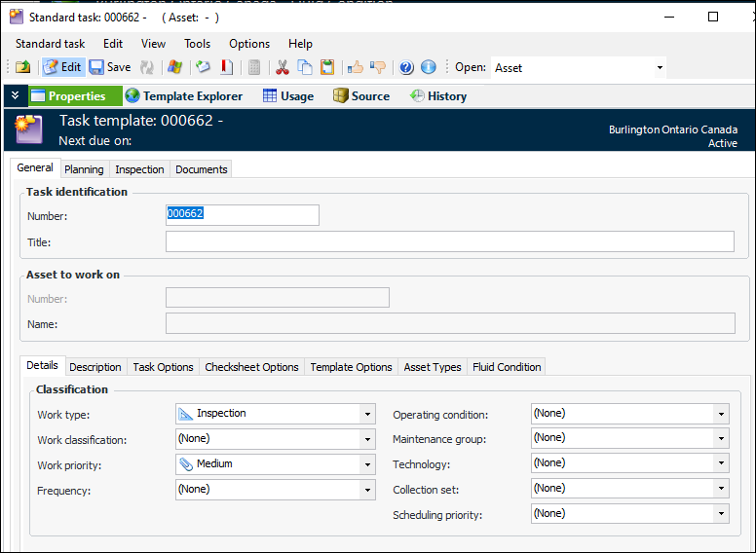Open the Template Explorer view
Viewport: 756px width, 553px height.
click(x=187, y=96)
